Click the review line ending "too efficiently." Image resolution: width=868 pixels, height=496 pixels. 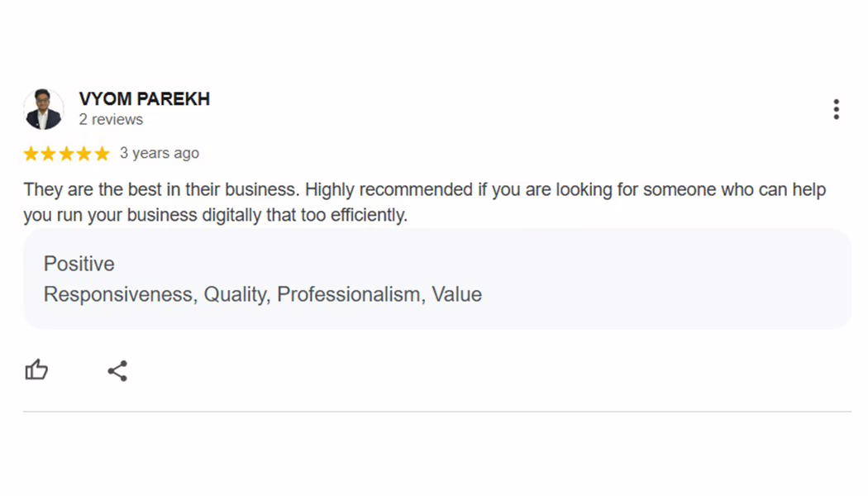tap(215, 215)
